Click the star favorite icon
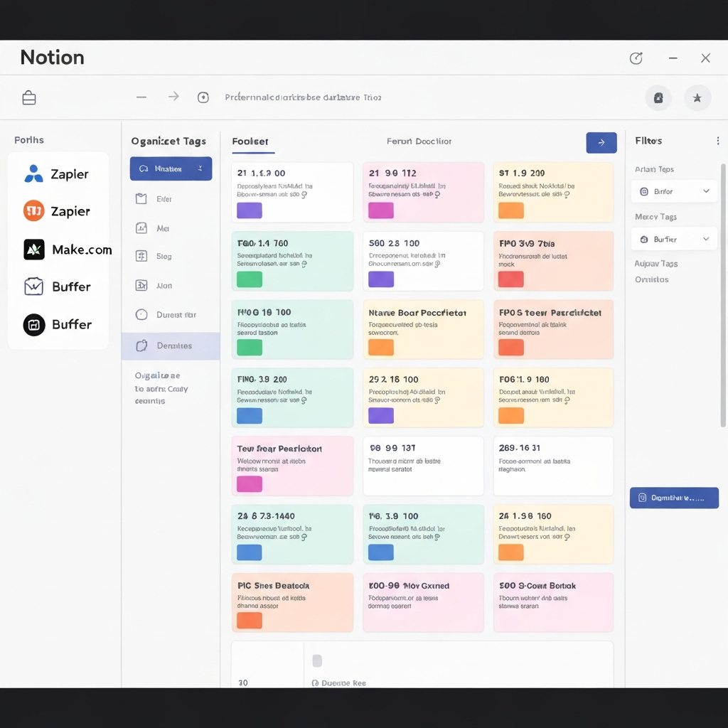This screenshot has width=728, height=728. 697,97
